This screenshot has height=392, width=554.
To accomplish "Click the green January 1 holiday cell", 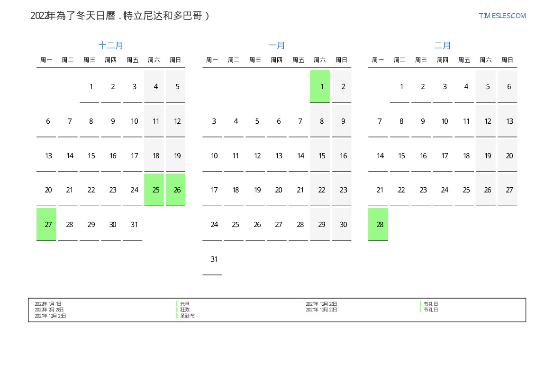I will point(320,86).
